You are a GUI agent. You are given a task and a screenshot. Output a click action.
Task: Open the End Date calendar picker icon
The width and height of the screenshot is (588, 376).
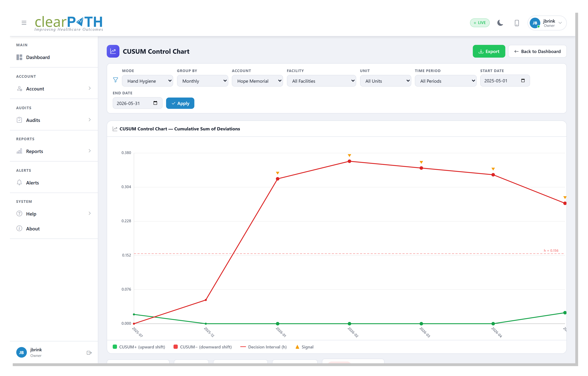tap(155, 103)
